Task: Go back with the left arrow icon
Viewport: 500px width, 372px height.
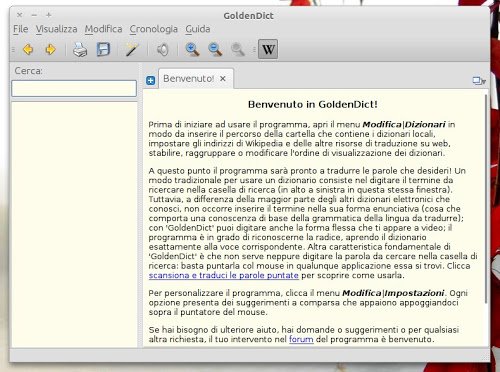Action: 28,50
